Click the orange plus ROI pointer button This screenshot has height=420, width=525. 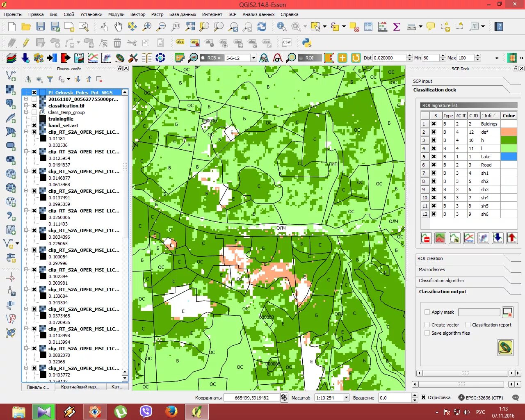pyautogui.click(x=342, y=58)
